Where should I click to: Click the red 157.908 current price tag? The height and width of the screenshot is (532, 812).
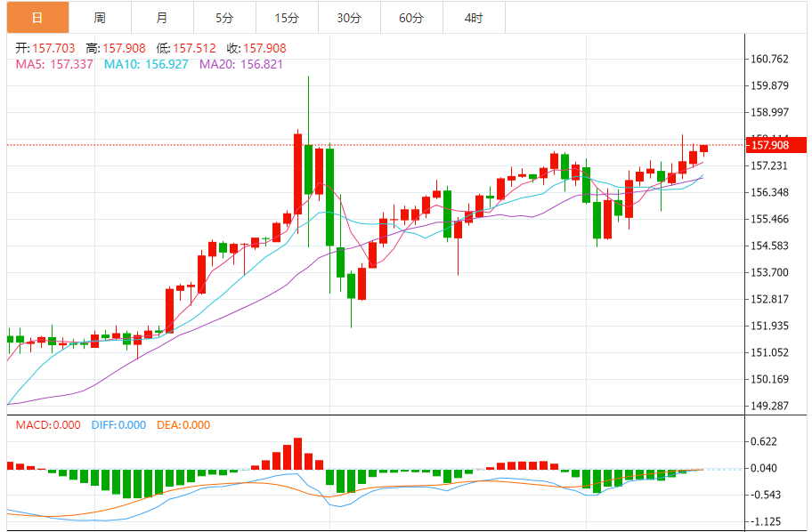tap(775, 145)
